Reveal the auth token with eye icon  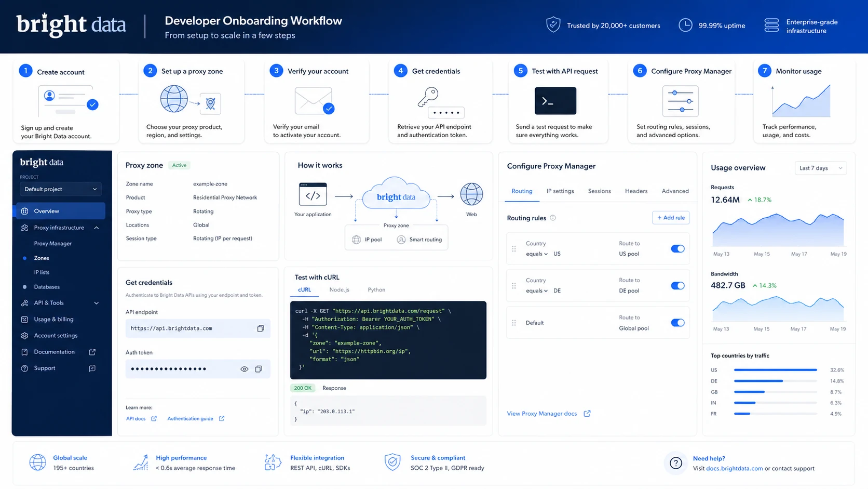pyautogui.click(x=244, y=369)
